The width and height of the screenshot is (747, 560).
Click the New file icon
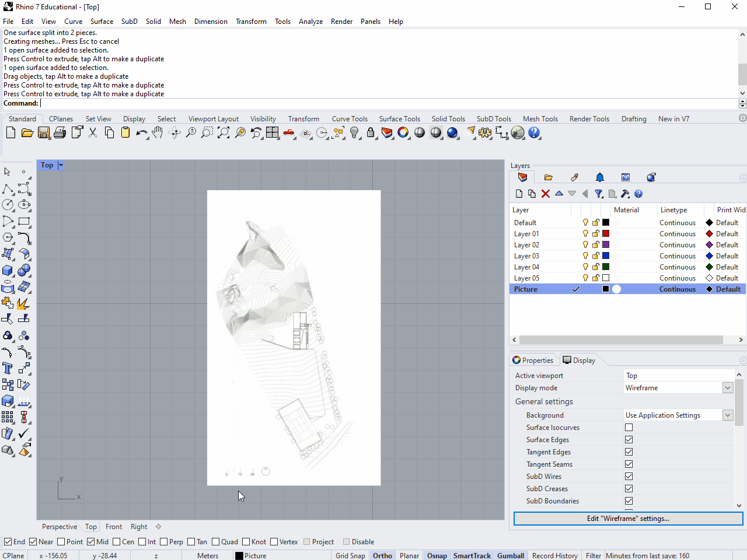pyautogui.click(x=11, y=133)
